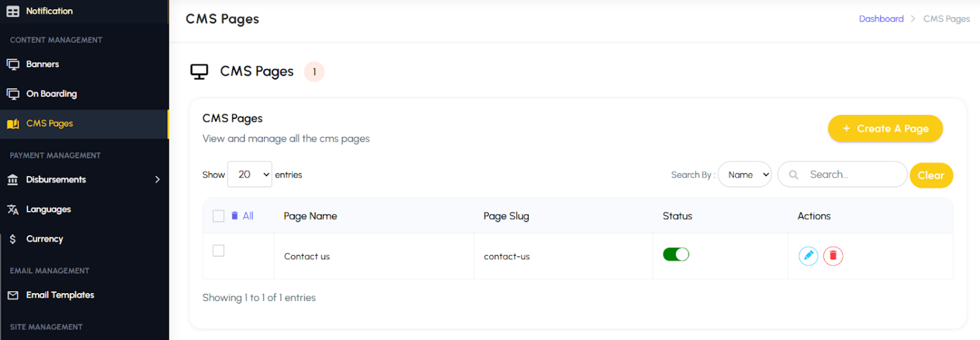Click the On Boarding sidebar icon
This screenshot has width=980, height=340.
pyautogui.click(x=13, y=94)
